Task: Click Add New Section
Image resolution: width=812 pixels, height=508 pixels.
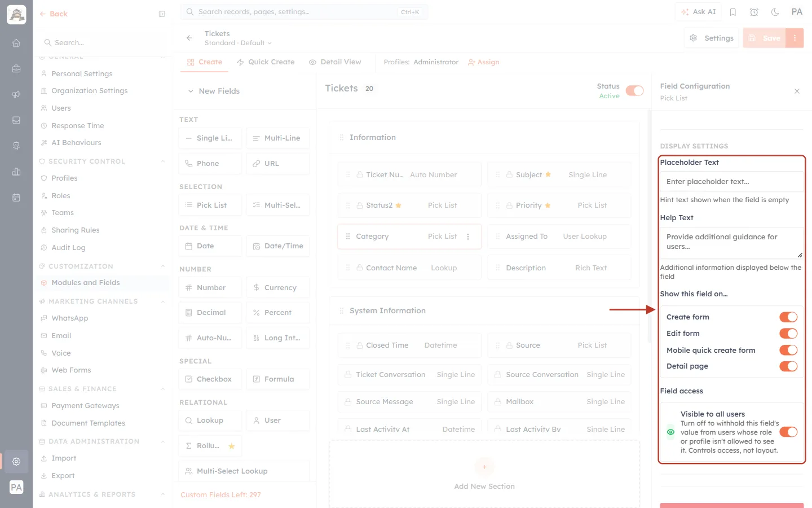Action: [484, 475]
